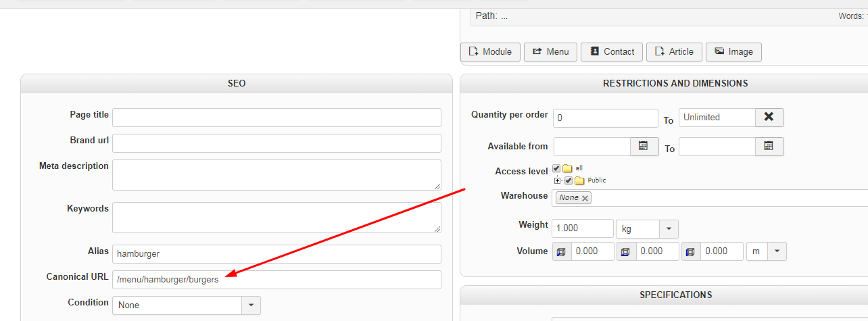The width and height of the screenshot is (868, 321).
Task: Open the volume unit m dropdown
Action: (767, 251)
